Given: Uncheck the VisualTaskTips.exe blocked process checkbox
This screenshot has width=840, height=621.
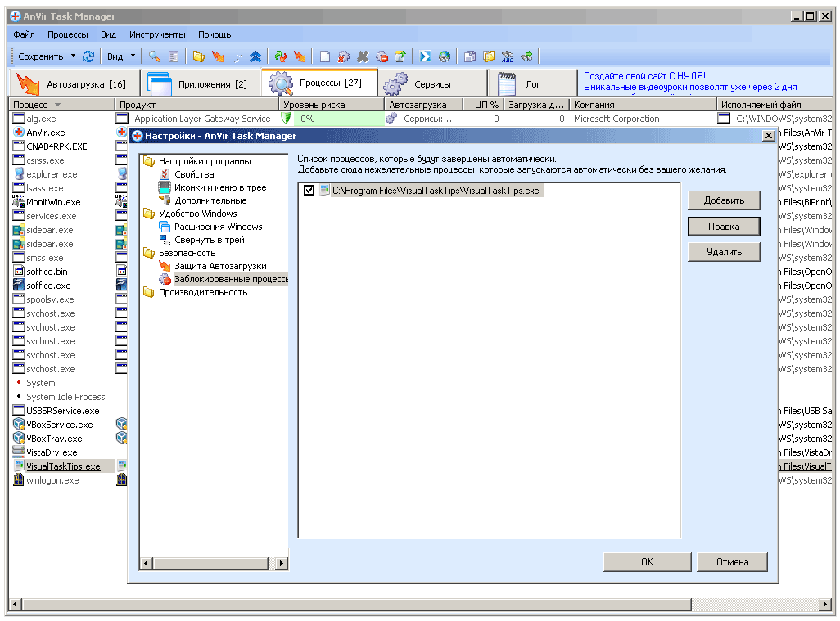Looking at the screenshot, I should pyautogui.click(x=309, y=191).
